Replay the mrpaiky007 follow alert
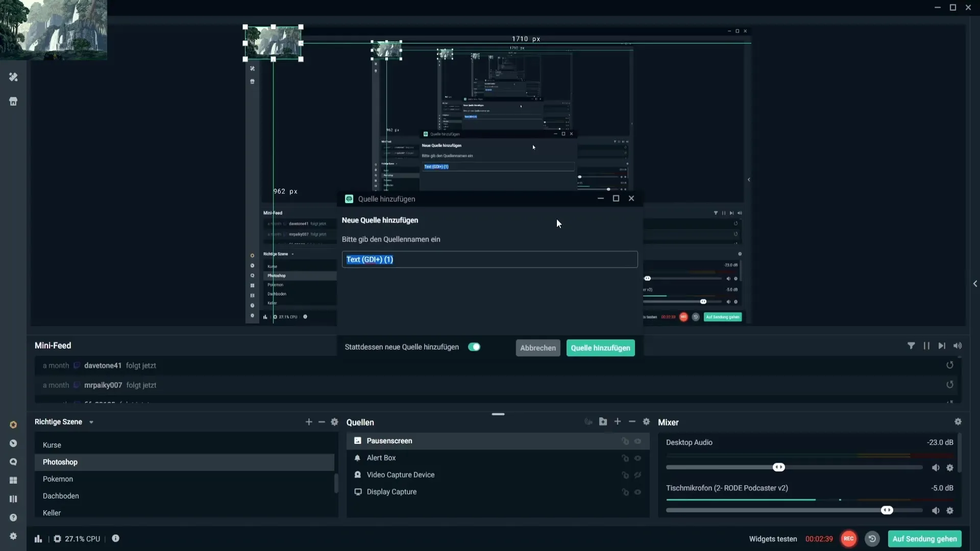 (x=950, y=385)
